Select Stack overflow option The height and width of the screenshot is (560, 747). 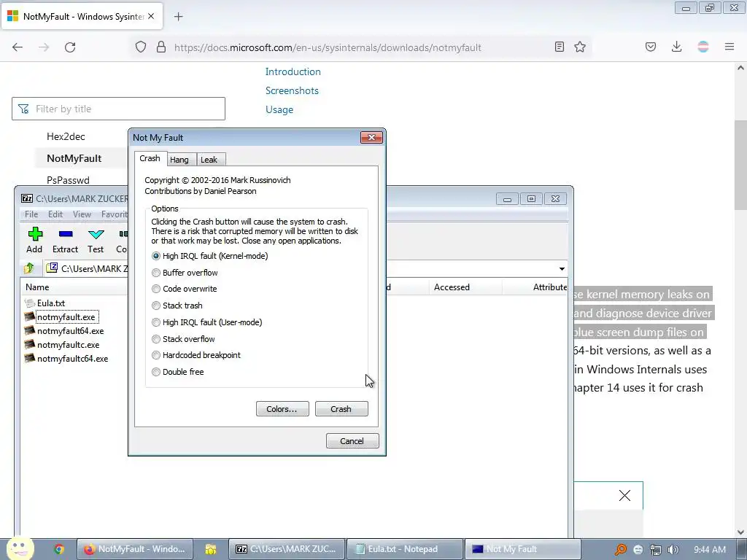183,339
